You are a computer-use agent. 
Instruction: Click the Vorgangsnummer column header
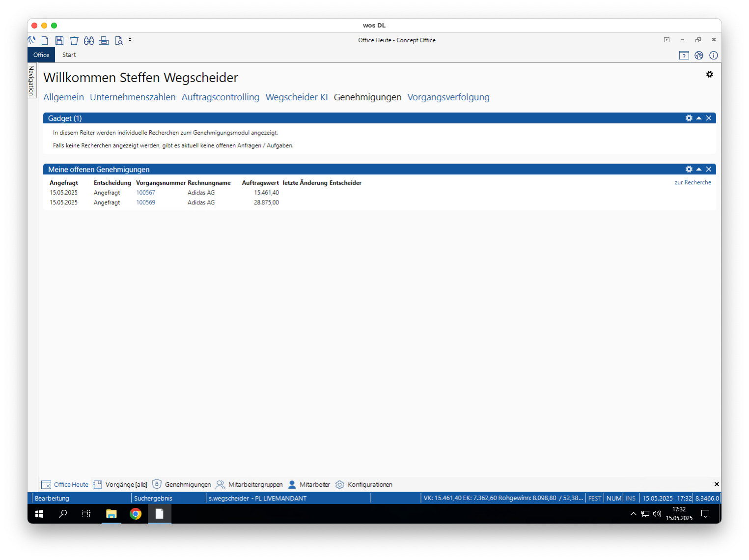[x=161, y=183]
